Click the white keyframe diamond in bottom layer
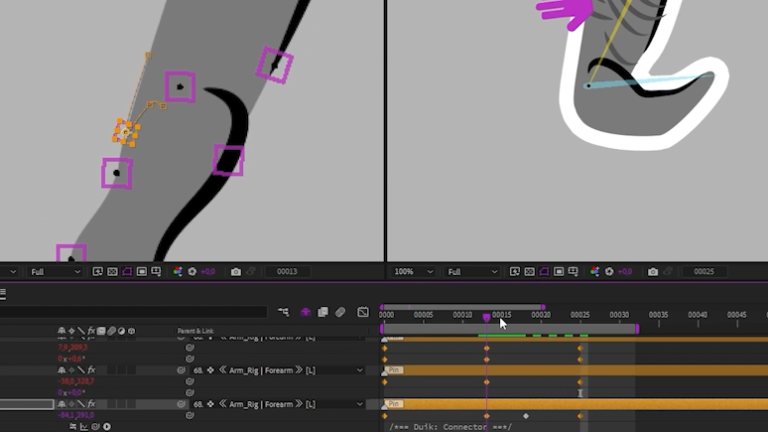 [526, 416]
